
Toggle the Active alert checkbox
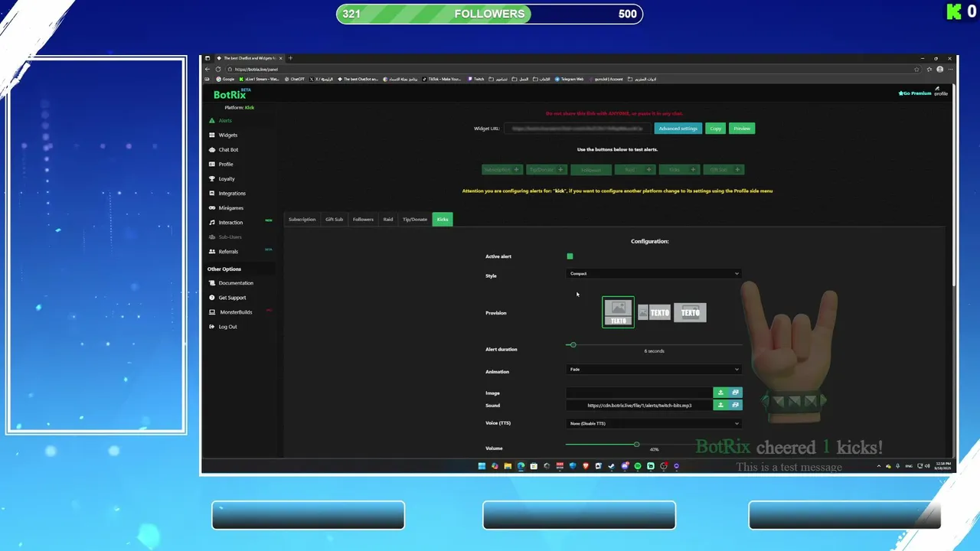[x=570, y=256]
